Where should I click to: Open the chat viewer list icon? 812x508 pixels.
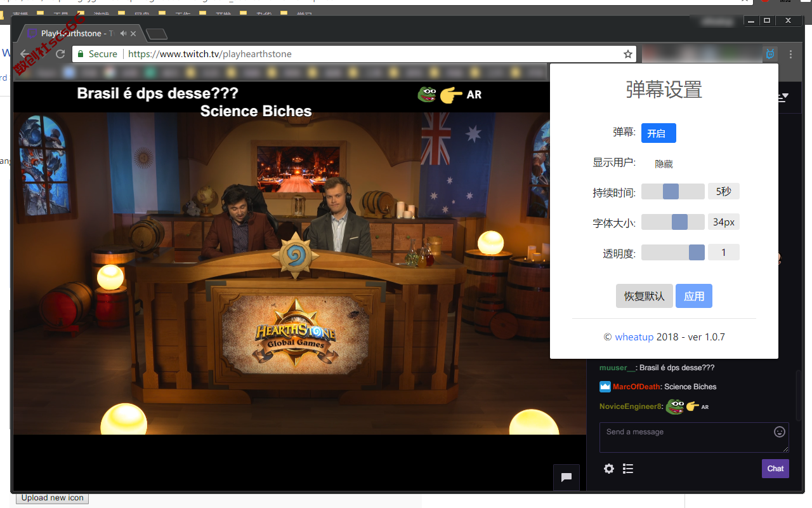pyautogui.click(x=628, y=469)
